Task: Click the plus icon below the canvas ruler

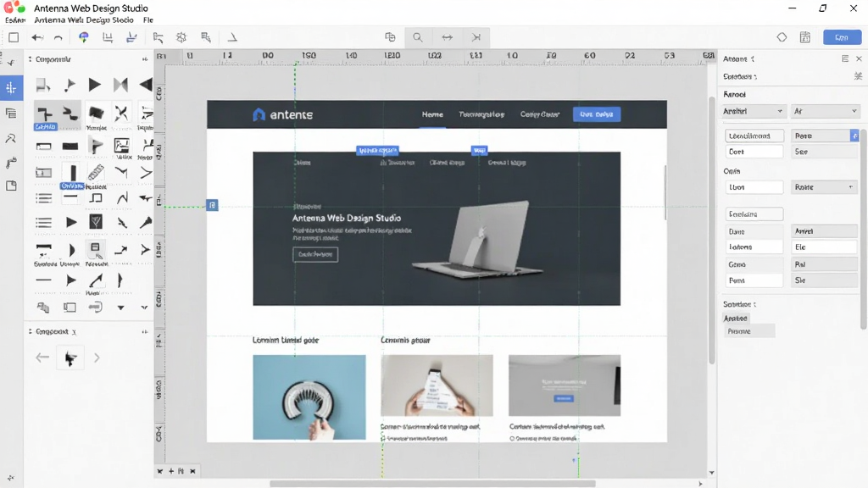Action: tap(171, 471)
